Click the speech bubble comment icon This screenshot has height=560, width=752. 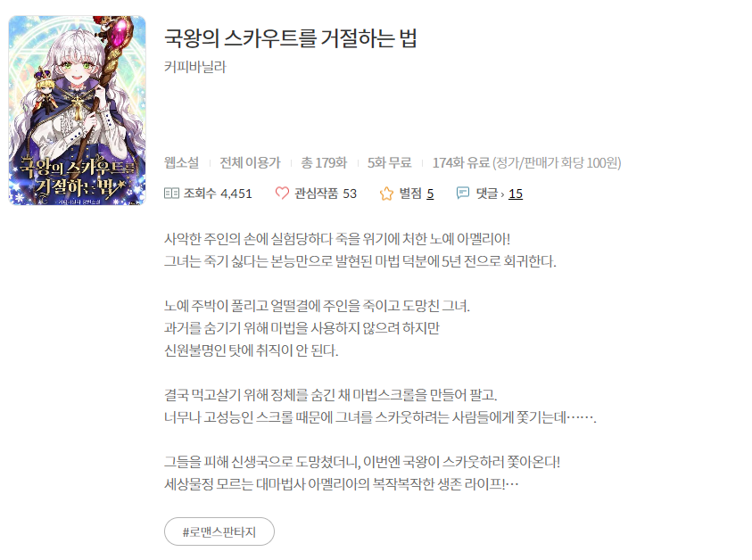coord(463,194)
